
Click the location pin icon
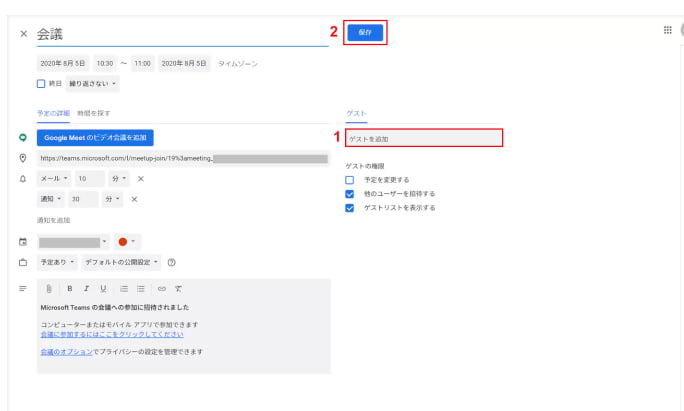pos(23,158)
